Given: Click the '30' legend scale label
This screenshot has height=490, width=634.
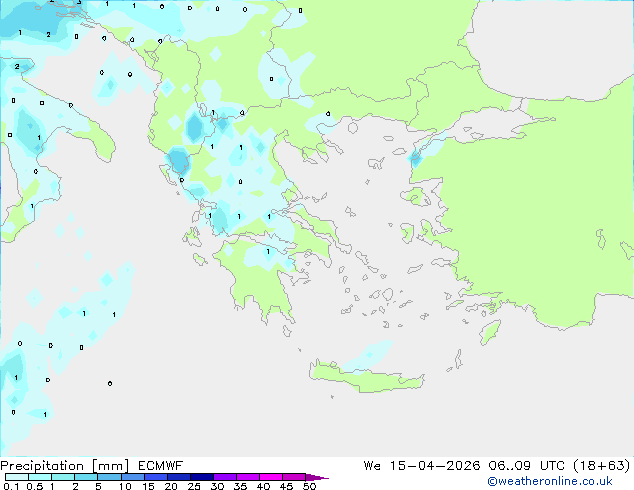Looking at the screenshot, I should coord(217,486).
